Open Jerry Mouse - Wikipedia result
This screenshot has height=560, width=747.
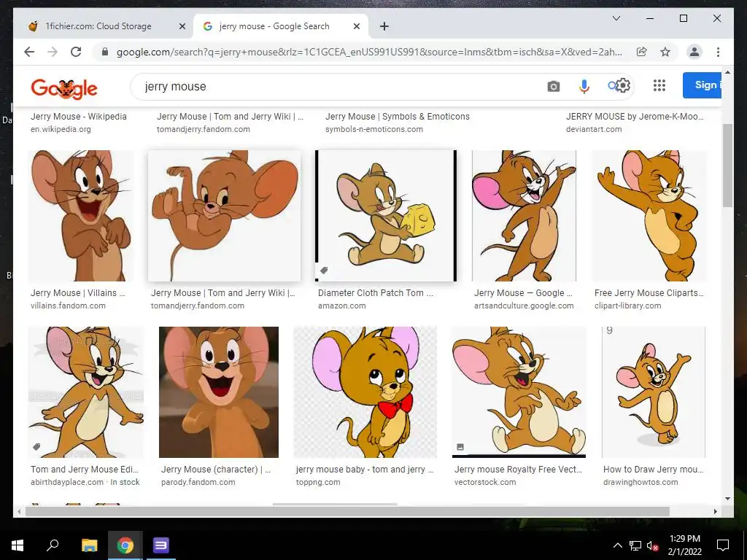79,117
